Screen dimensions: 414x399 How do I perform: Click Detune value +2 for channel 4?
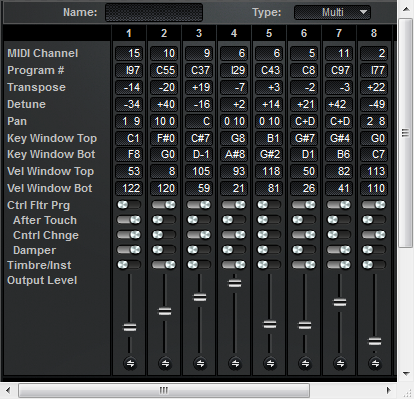(x=234, y=104)
